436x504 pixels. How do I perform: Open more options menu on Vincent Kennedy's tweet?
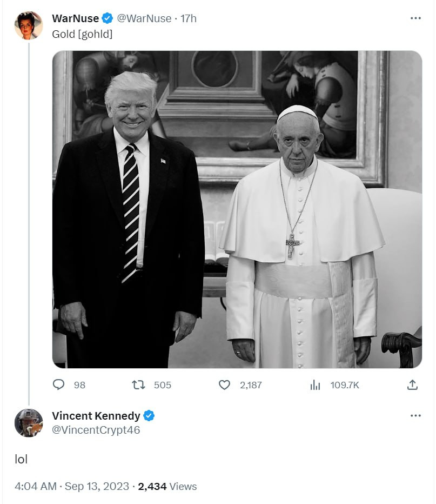point(415,415)
